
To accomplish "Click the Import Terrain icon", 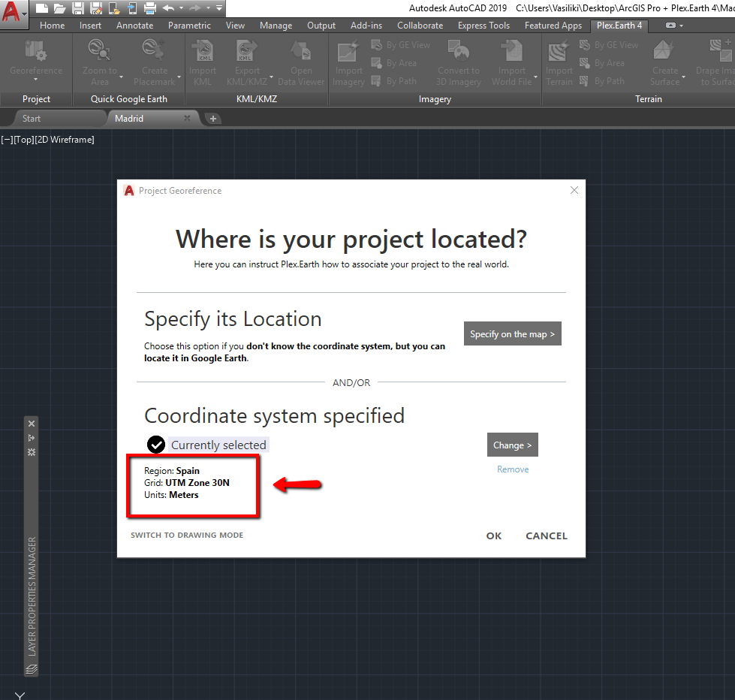I will (x=559, y=50).
